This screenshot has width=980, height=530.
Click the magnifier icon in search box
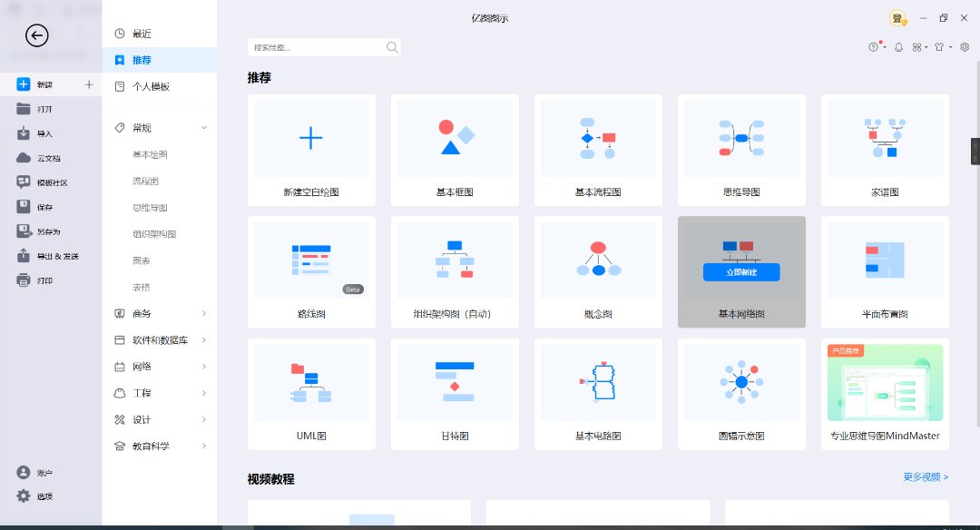pyautogui.click(x=392, y=47)
